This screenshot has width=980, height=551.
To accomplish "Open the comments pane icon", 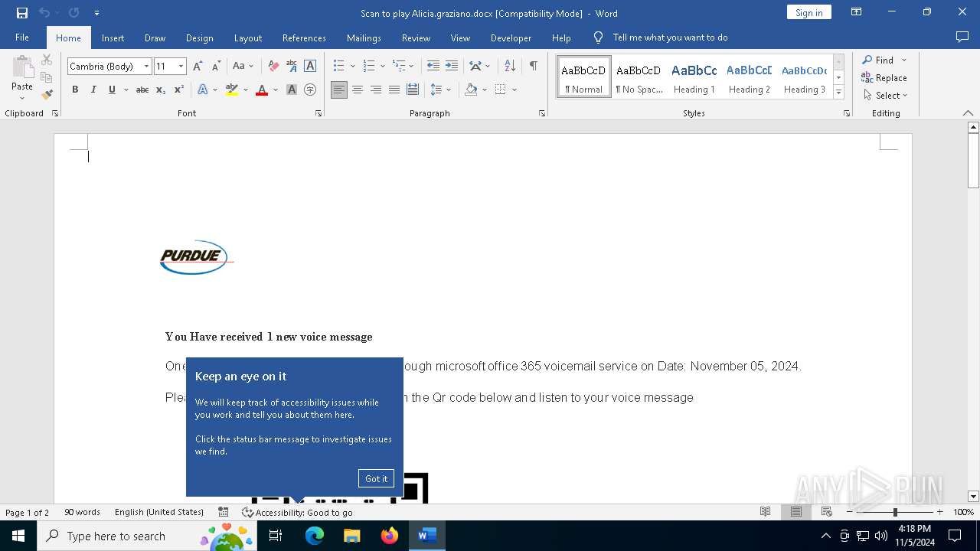I will tap(962, 37).
